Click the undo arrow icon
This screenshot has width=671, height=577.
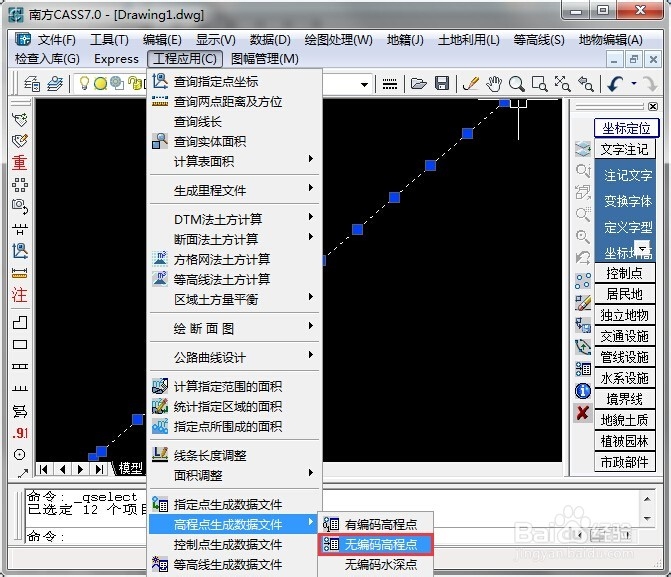pyautogui.click(x=615, y=83)
